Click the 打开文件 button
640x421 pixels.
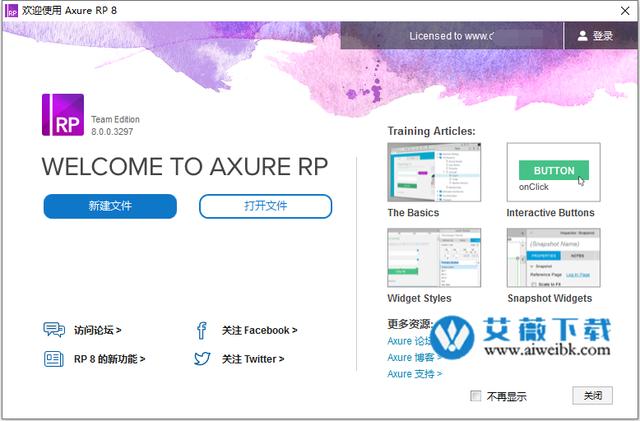(x=266, y=206)
